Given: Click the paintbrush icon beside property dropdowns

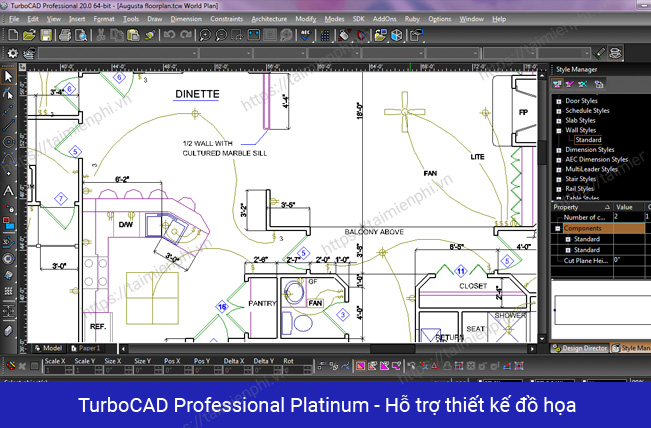Looking at the screenshot, I should pos(599,53).
